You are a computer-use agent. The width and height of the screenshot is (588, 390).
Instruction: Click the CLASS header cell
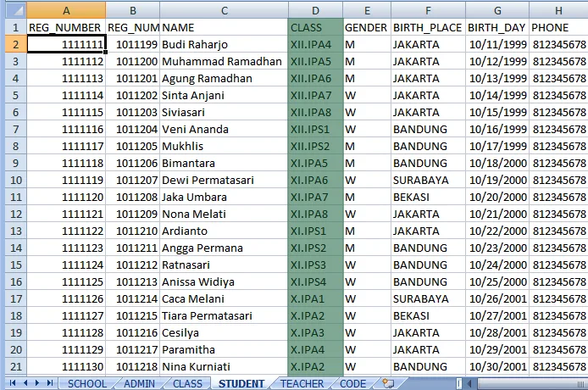315,27
